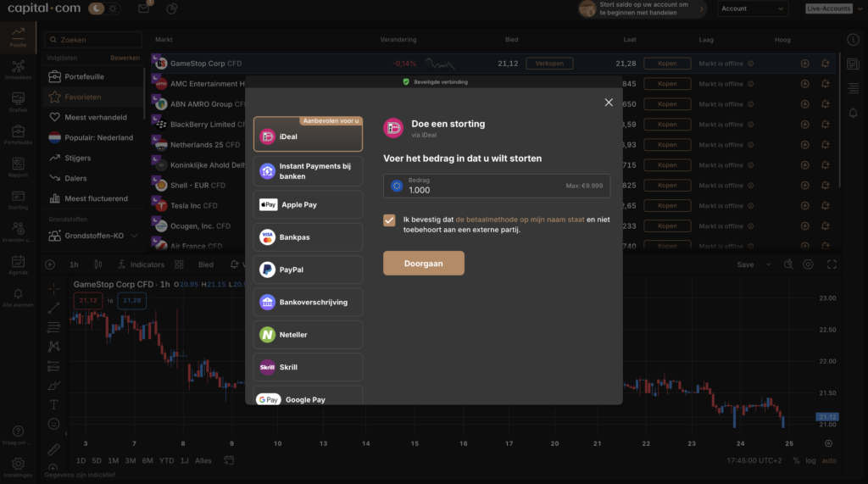Set chart range to Alles
Viewport: 868px width, 484px height.
point(203,461)
